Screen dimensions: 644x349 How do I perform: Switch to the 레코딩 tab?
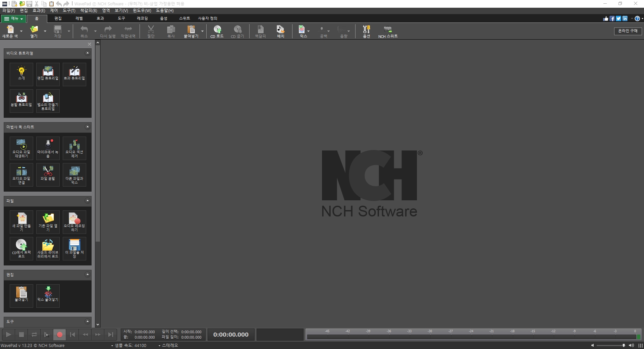pyautogui.click(x=142, y=18)
